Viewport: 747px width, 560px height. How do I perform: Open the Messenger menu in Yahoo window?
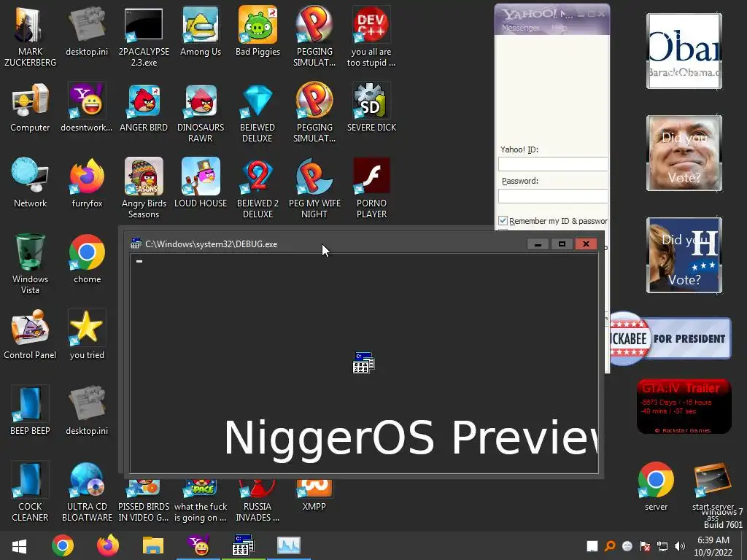coord(520,28)
